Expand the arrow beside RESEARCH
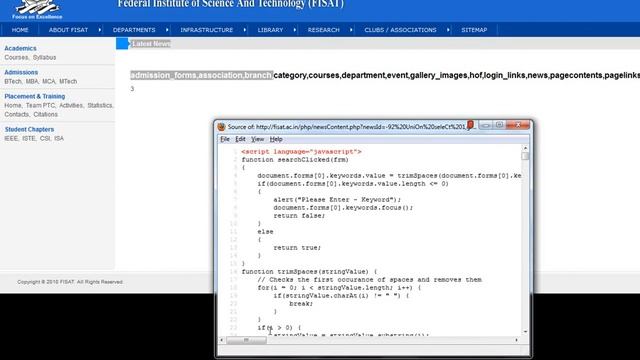This screenshot has width=640, height=360. tap(351, 30)
